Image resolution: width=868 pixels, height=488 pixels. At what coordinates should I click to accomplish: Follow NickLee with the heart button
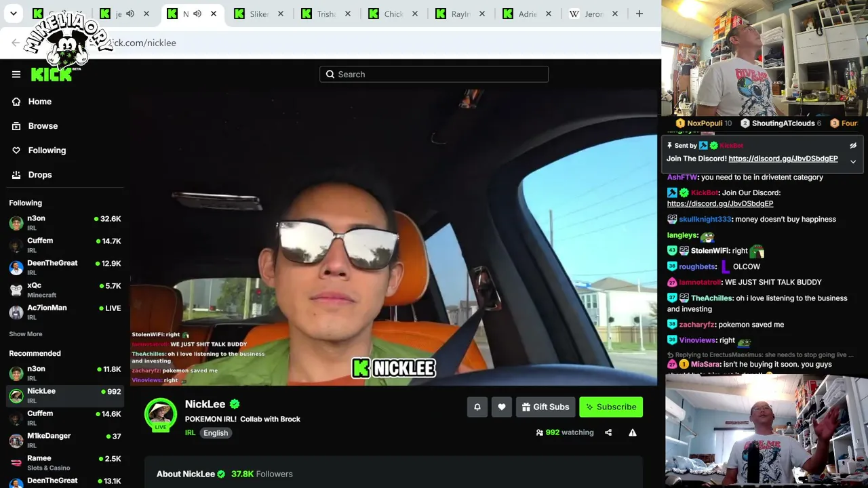pos(502,407)
